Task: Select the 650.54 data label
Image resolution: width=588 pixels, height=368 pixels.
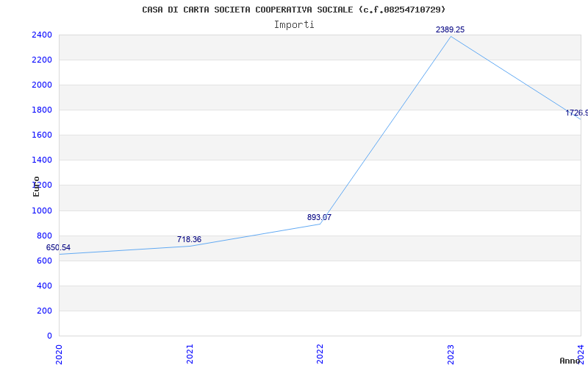Action: click(x=58, y=248)
